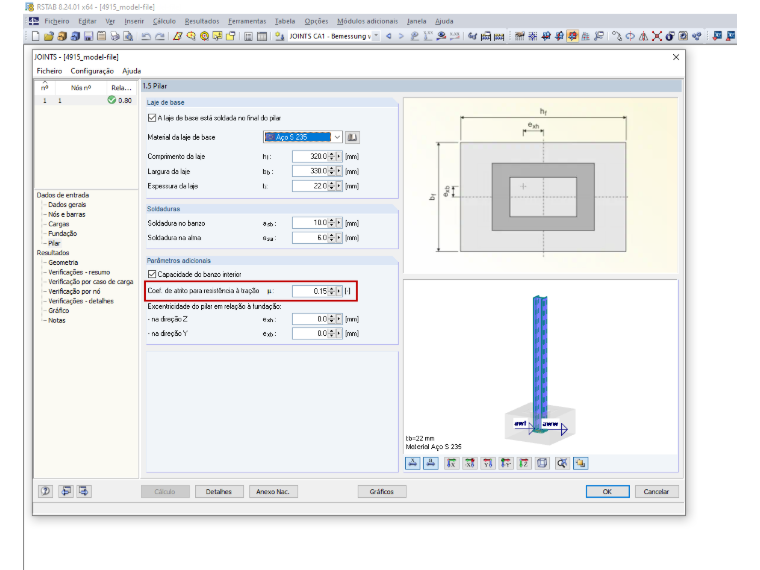
Task: Open the Cálculo menu in RSTAB
Action: (x=164, y=21)
